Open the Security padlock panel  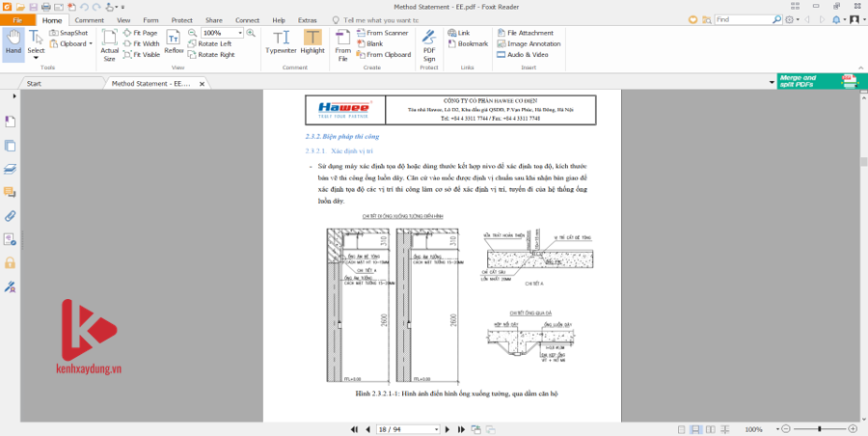pos(10,262)
